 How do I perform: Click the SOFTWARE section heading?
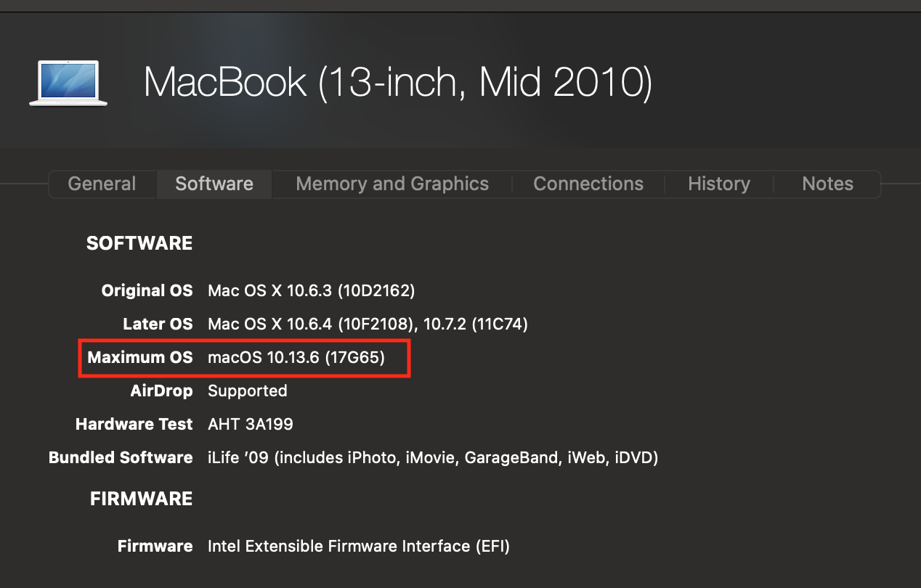pos(139,243)
